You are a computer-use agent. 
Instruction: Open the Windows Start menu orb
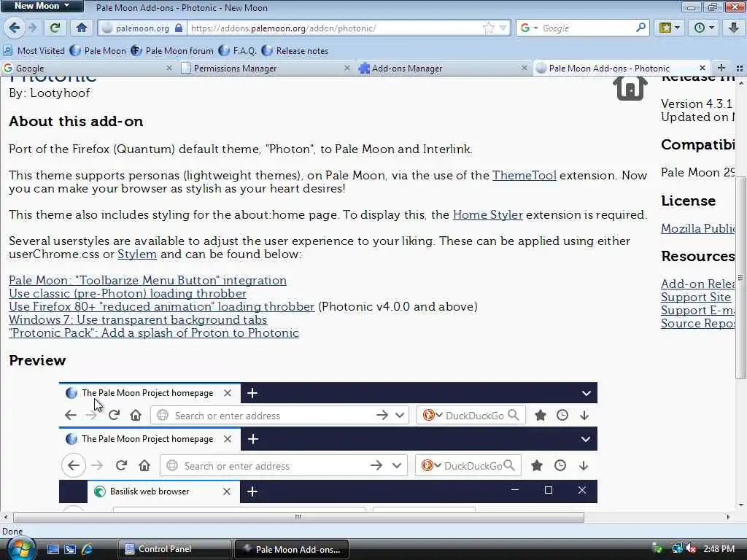pyautogui.click(x=21, y=549)
